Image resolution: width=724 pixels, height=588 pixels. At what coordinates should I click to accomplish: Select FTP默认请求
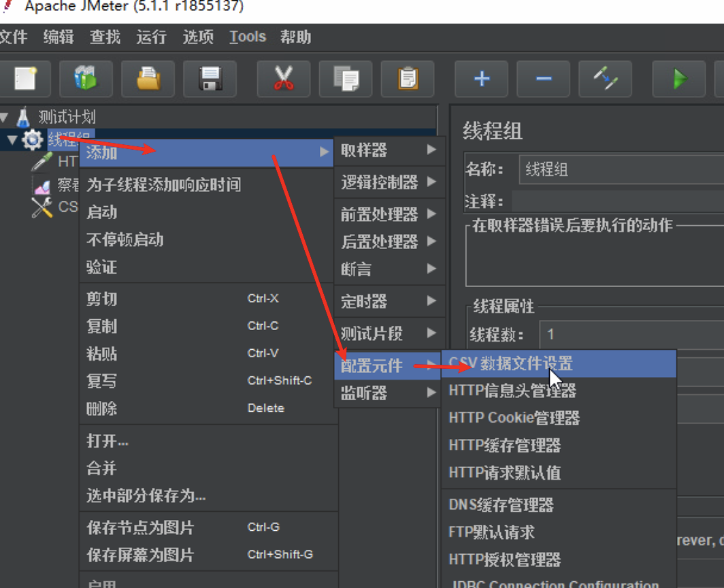point(559,532)
